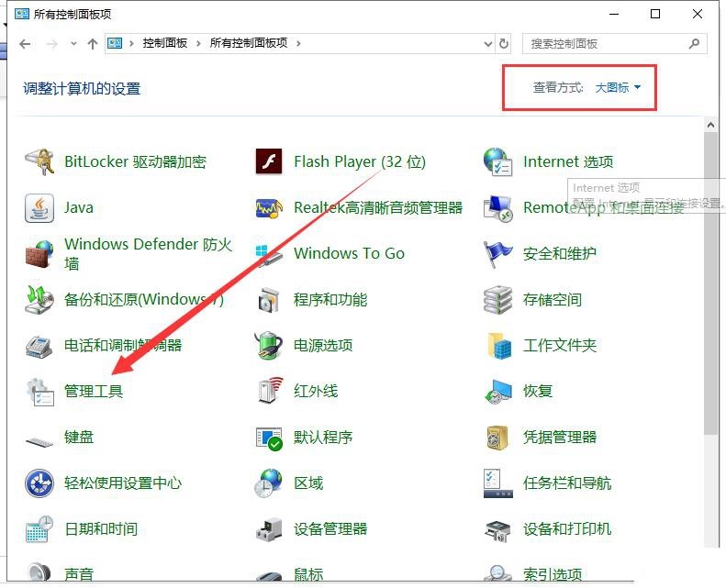This screenshot has height=588, width=726.
Task: Open the 设备管理器 icon
Action: [x=269, y=529]
